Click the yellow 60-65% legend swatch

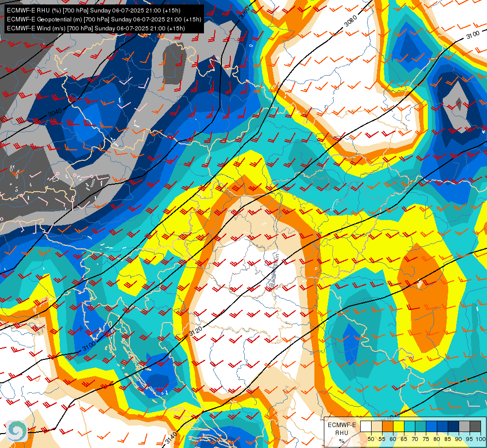pos(398,426)
